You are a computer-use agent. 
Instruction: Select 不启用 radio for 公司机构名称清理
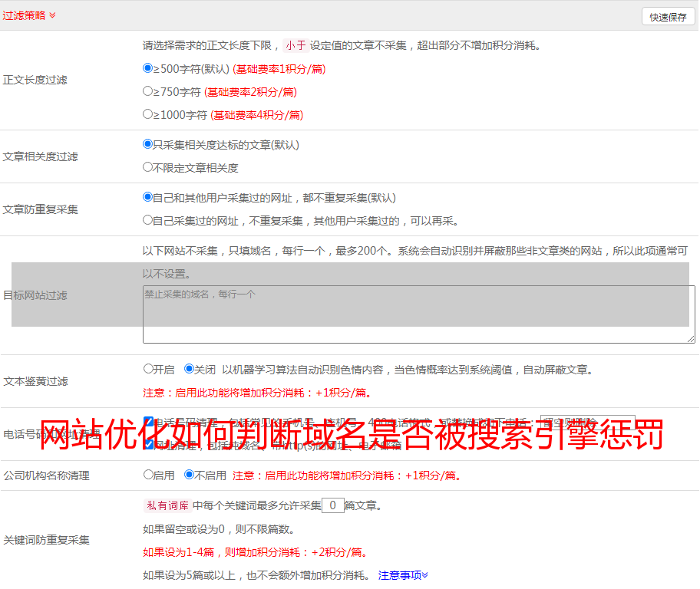click(x=190, y=475)
